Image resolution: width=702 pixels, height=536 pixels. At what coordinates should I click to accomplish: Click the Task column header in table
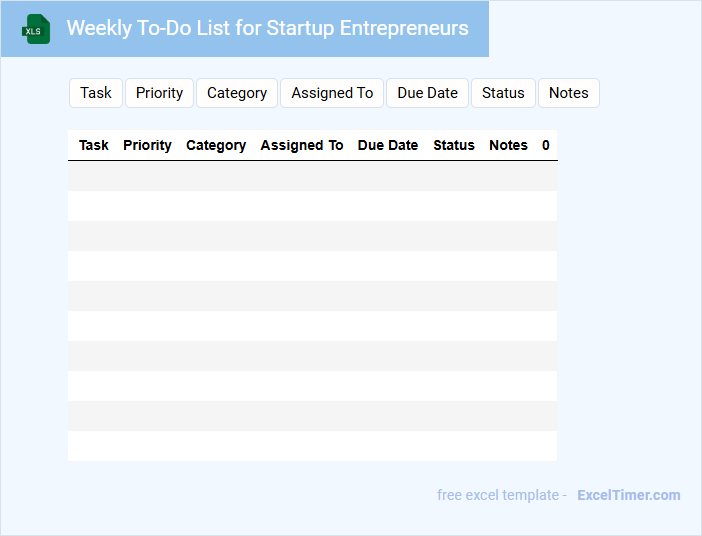coord(94,145)
